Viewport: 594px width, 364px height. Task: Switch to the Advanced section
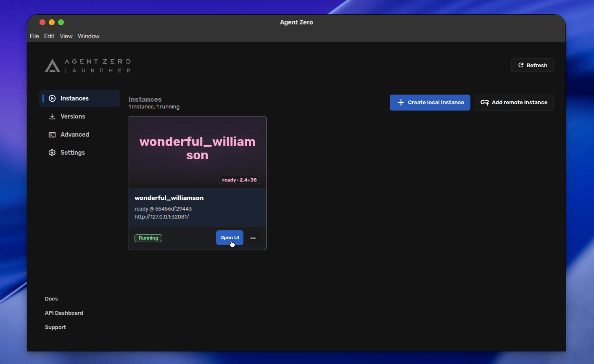click(x=79, y=135)
